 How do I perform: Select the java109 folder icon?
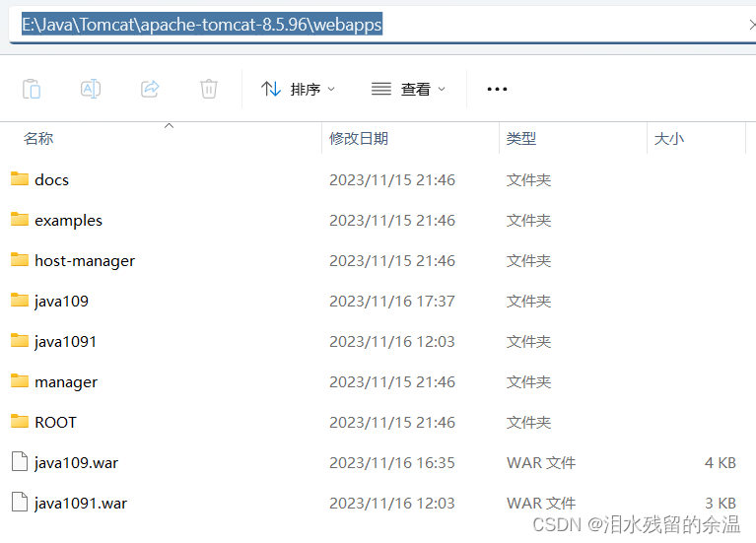click(x=20, y=301)
